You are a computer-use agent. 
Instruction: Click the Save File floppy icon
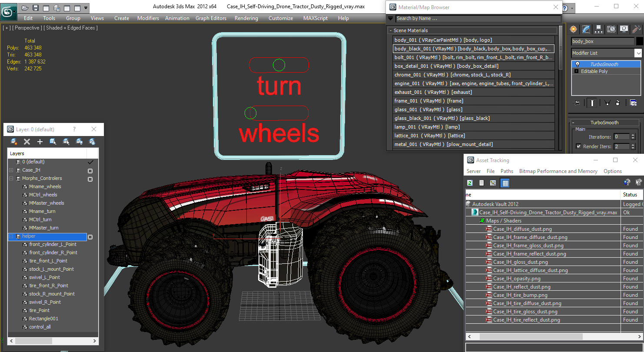(x=36, y=8)
